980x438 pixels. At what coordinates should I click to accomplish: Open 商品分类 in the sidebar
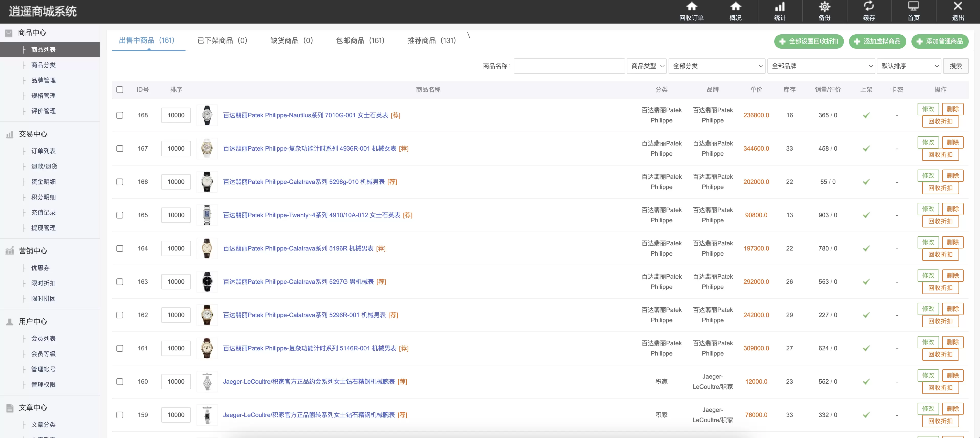coord(43,65)
